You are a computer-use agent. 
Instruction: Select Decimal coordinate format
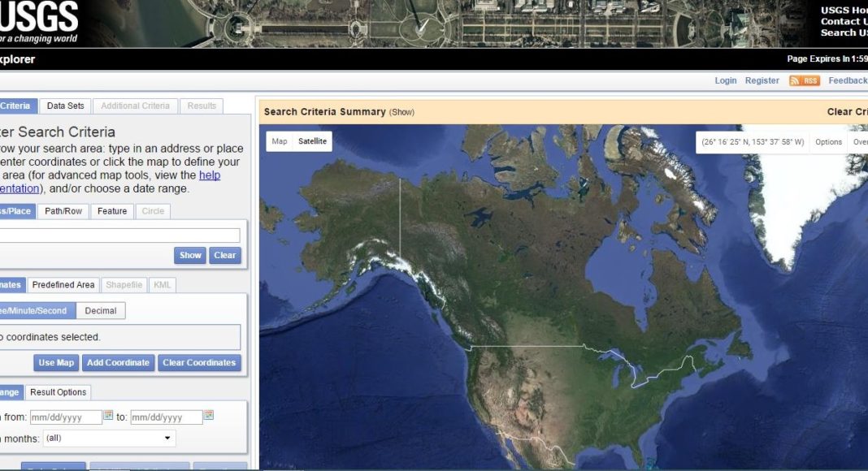tap(101, 311)
